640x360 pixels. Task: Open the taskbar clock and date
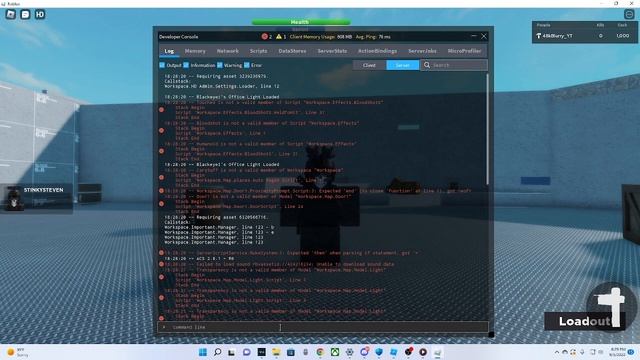coord(618,352)
